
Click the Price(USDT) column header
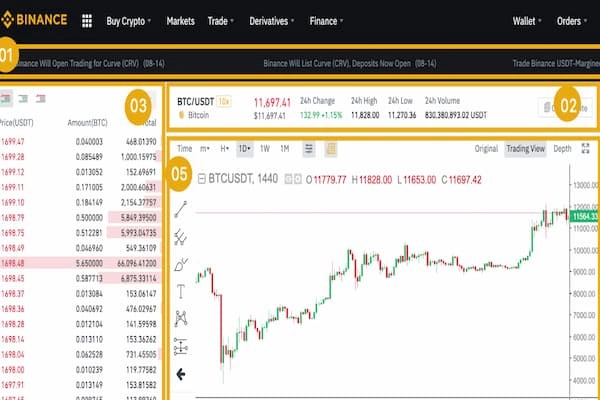tap(17, 123)
